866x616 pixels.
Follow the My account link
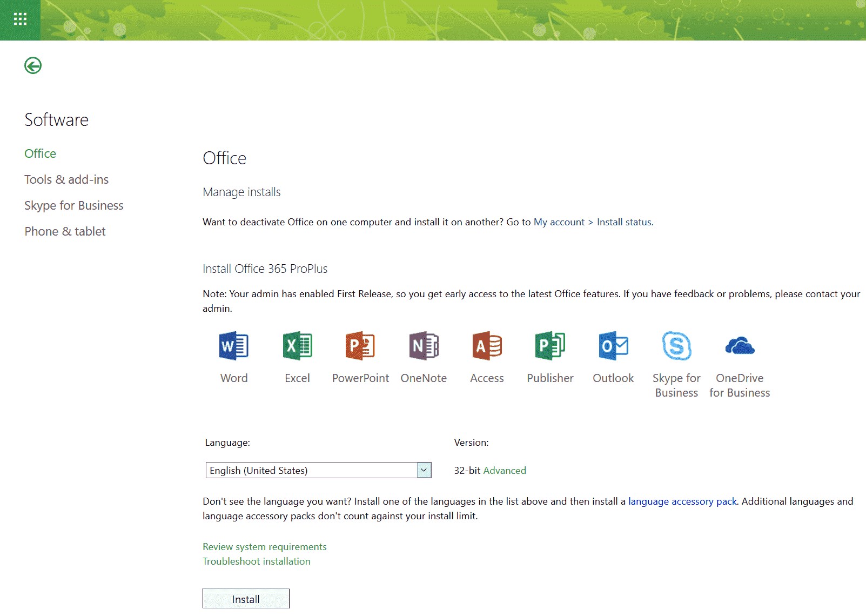[x=559, y=222]
